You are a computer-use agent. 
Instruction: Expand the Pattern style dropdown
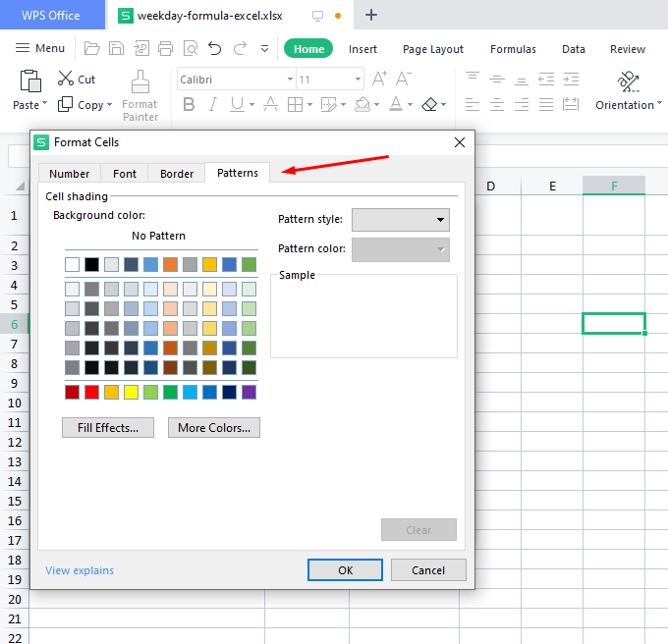pyautogui.click(x=440, y=220)
